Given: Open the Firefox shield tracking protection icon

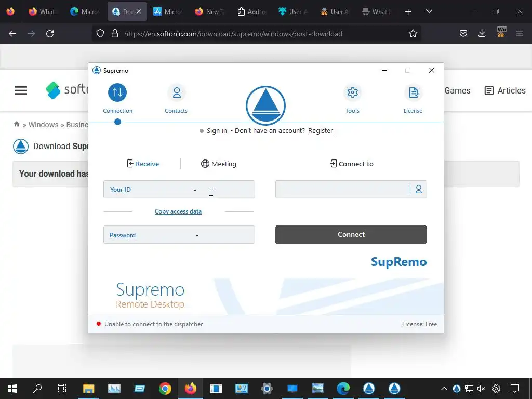Looking at the screenshot, I should 100,34.
